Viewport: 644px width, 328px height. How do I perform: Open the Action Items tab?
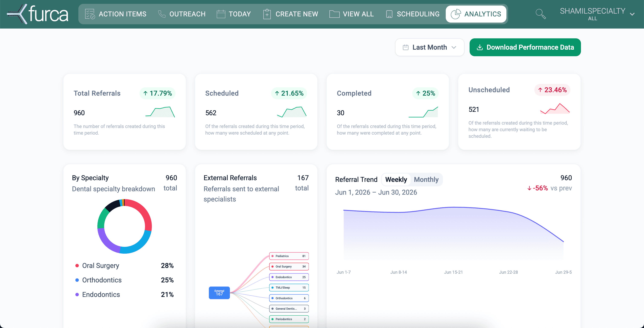click(x=116, y=14)
